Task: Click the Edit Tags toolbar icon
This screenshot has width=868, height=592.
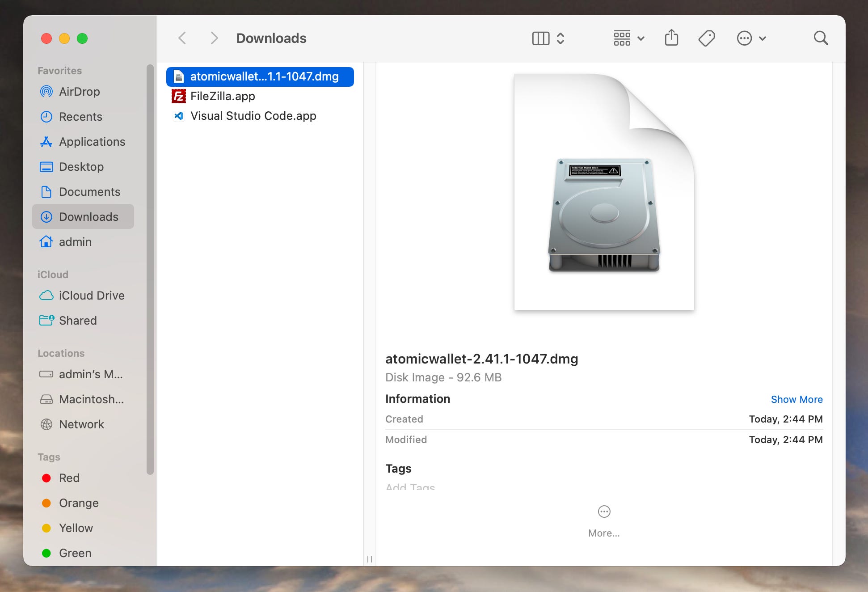Action: tap(706, 38)
